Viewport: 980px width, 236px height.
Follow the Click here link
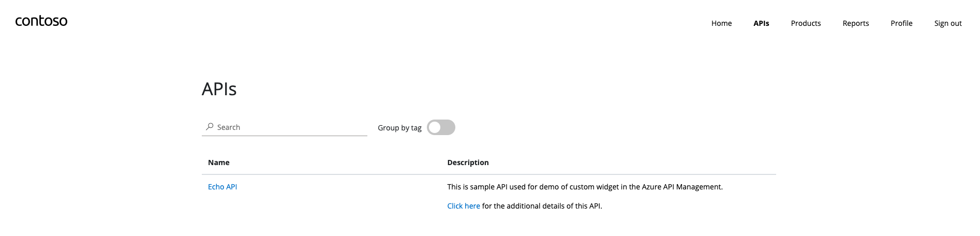click(x=464, y=206)
